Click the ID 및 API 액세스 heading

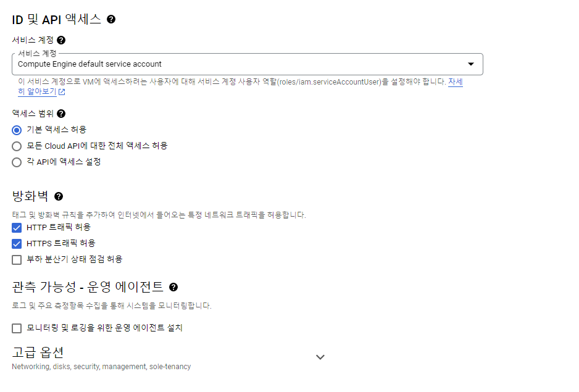click(57, 19)
